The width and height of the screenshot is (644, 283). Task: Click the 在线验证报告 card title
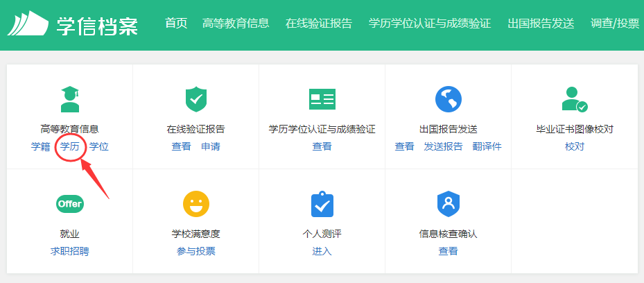click(x=196, y=130)
